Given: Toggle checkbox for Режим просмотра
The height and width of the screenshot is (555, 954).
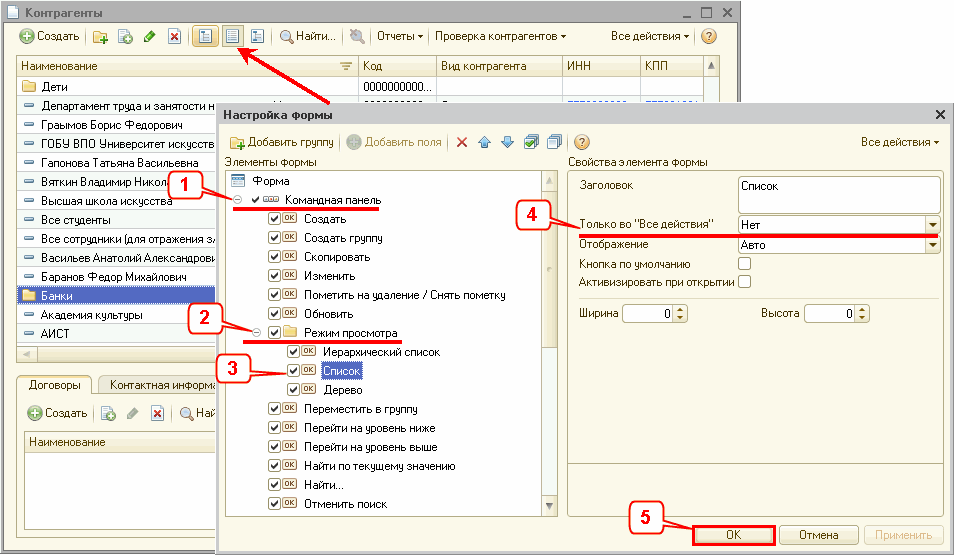Looking at the screenshot, I should coord(274,332).
